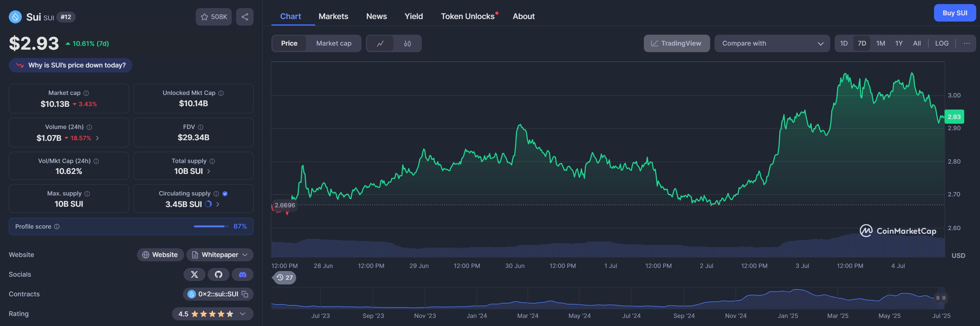
Task: Set chart range to 1D
Action: click(x=843, y=43)
